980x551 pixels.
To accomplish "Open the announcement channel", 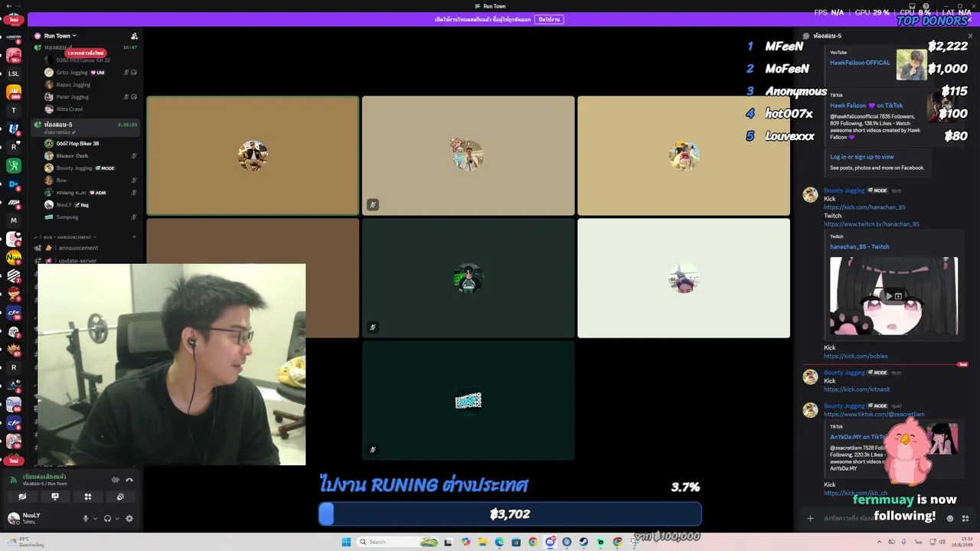I will (78, 248).
